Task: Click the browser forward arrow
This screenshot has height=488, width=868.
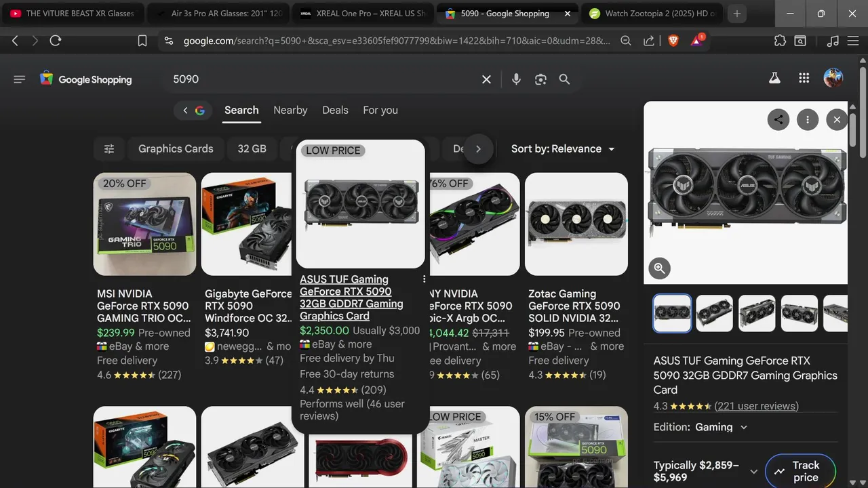Action: 35,41
